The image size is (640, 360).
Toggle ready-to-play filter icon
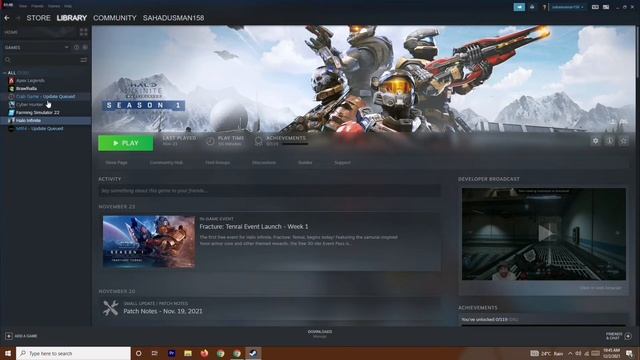85,47
